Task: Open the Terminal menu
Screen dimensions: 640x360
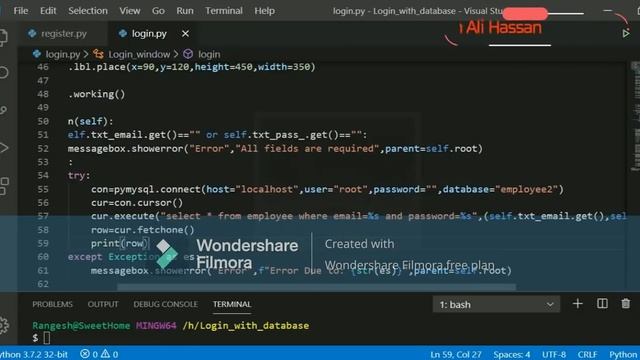Action: [224, 11]
